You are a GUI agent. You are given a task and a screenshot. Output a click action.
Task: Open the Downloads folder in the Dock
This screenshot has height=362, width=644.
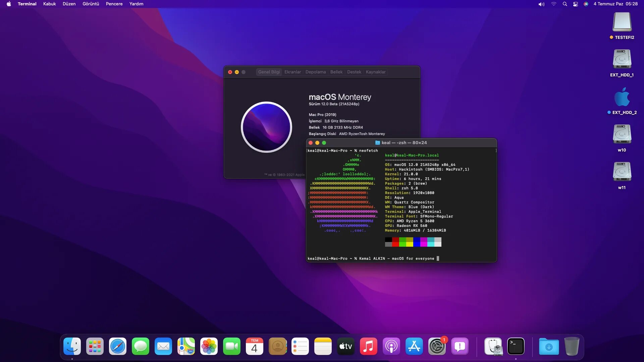click(549, 346)
